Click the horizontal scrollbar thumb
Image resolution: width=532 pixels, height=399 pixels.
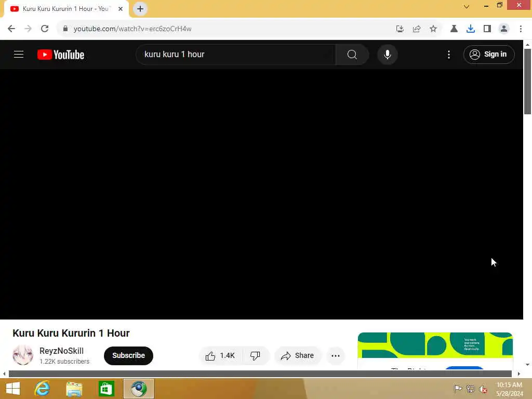(x=260, y=374)
